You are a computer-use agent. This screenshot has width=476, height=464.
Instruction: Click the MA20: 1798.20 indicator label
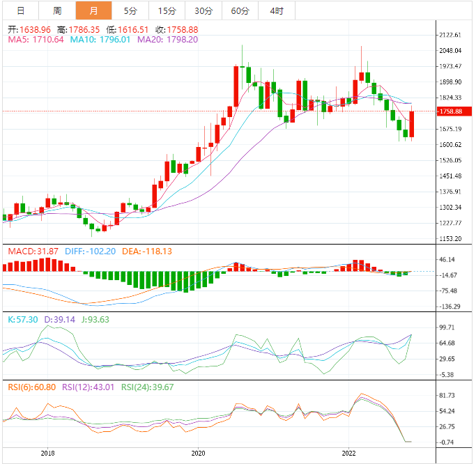click(167, 40)
